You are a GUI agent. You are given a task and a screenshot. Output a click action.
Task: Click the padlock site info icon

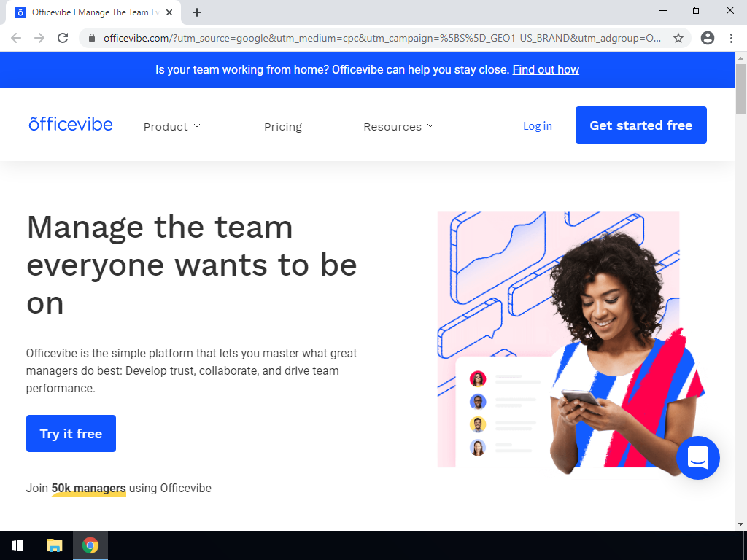click(x=92, y=38)
